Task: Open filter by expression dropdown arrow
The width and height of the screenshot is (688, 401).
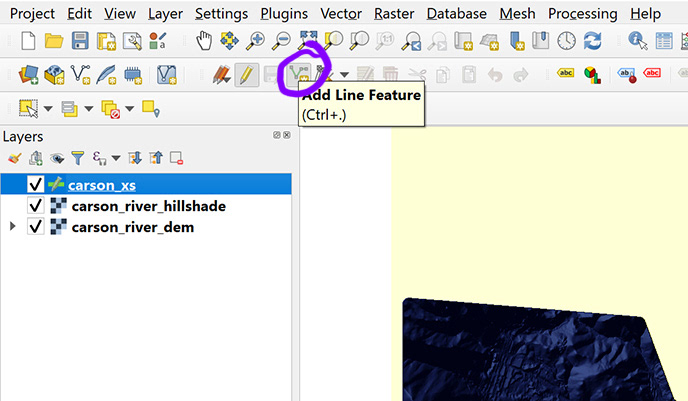Action: pyautogui.click(x=116, y=158)
